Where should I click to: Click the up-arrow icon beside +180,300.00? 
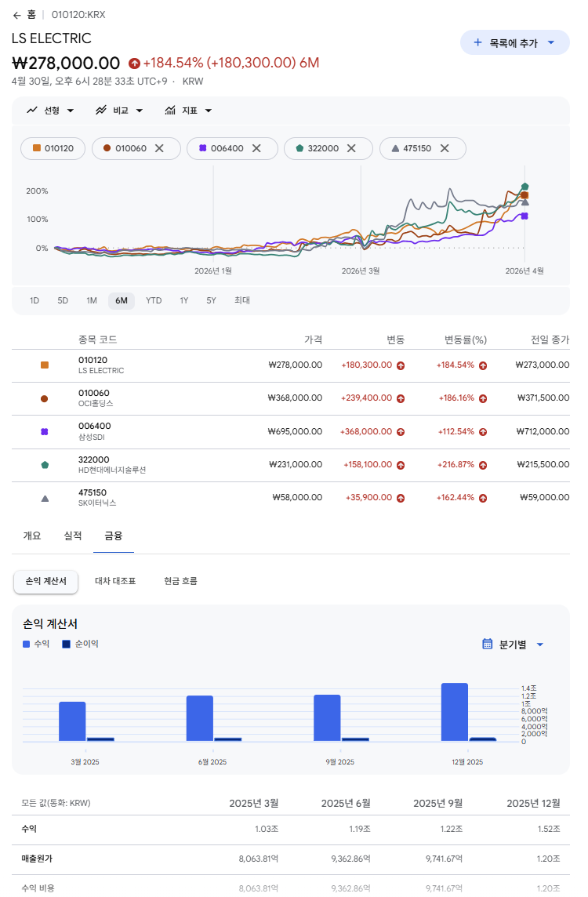click(401, 365)
